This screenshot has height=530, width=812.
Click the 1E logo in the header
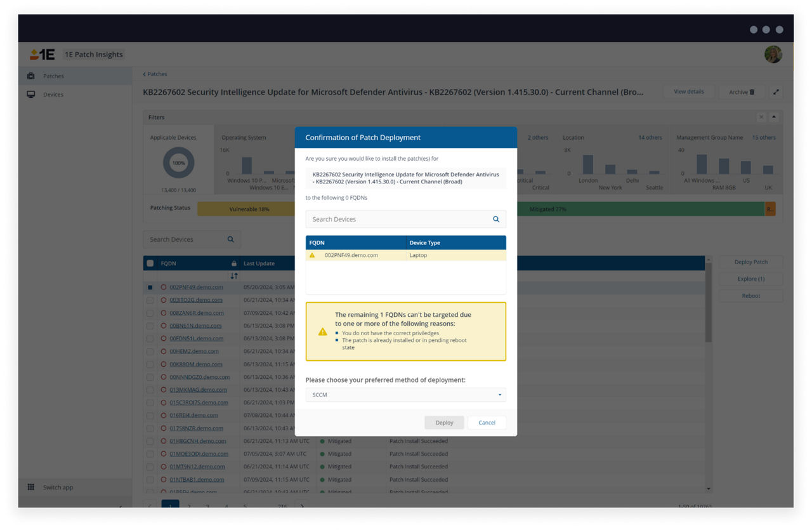pos(43,55)
